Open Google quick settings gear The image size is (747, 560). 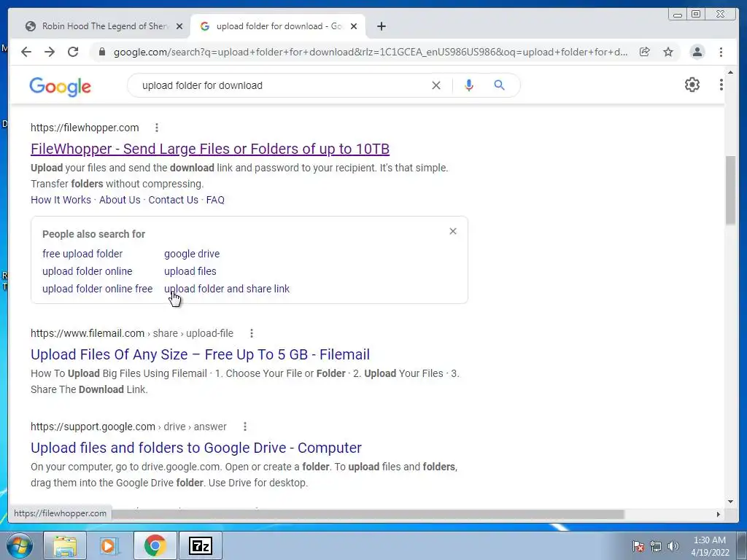click(692, 85)
